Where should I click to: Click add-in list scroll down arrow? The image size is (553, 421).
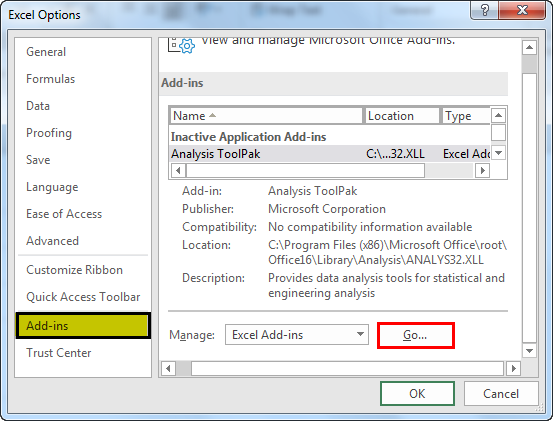pos(498,153)
